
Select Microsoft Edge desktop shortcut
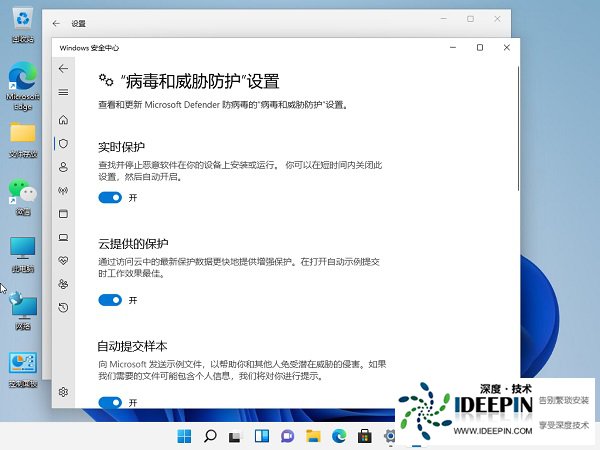pyautogui.click(x=23, y=86)
